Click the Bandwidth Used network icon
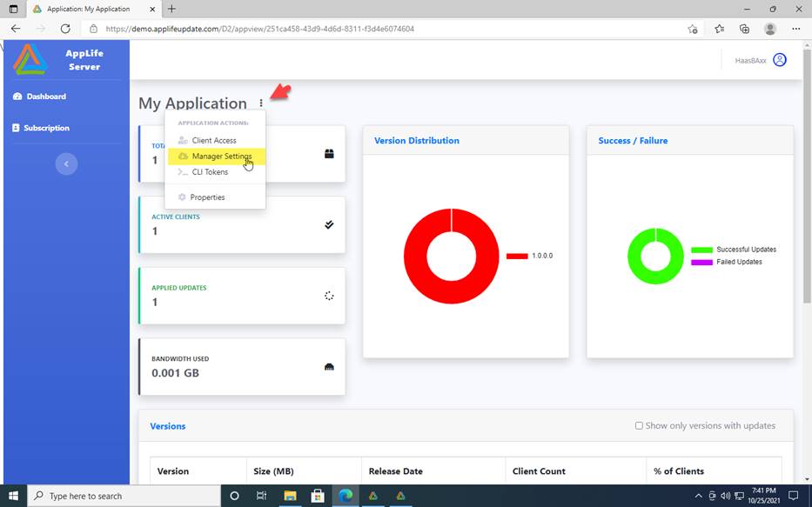The height and width of the screenshot is (507, 812). point(329,367)
